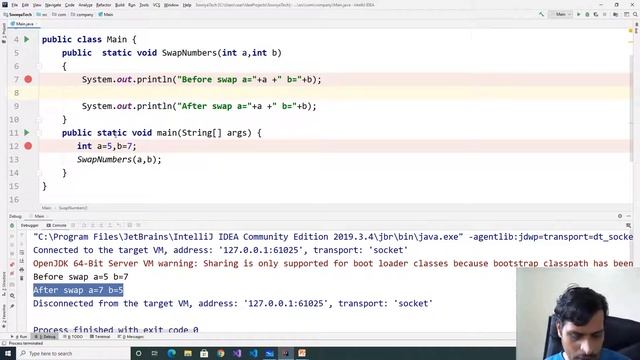
Task: Open Project Structure icon in top toolbar
Action: [616, 14]
